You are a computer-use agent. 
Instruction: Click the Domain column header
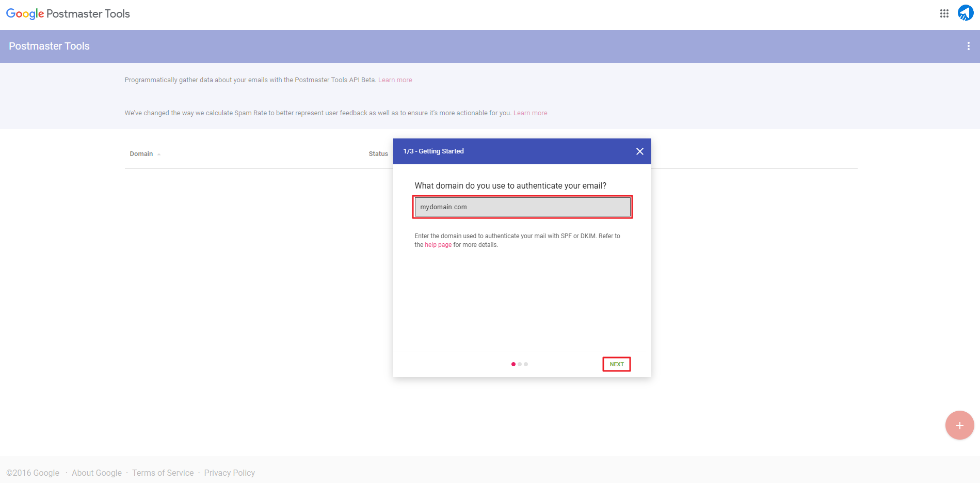click(141, 153)
